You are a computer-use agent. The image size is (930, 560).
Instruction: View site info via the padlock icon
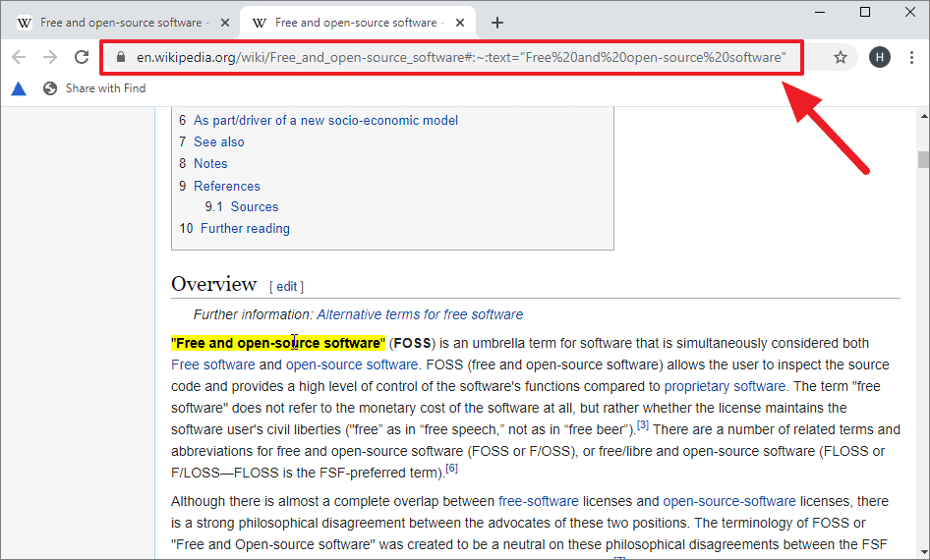121,57
